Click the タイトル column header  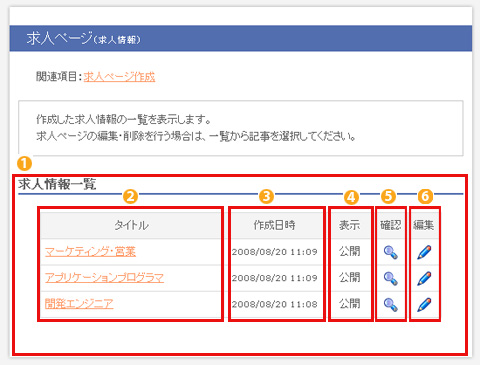pyautogui.click(x=131, y=225)
